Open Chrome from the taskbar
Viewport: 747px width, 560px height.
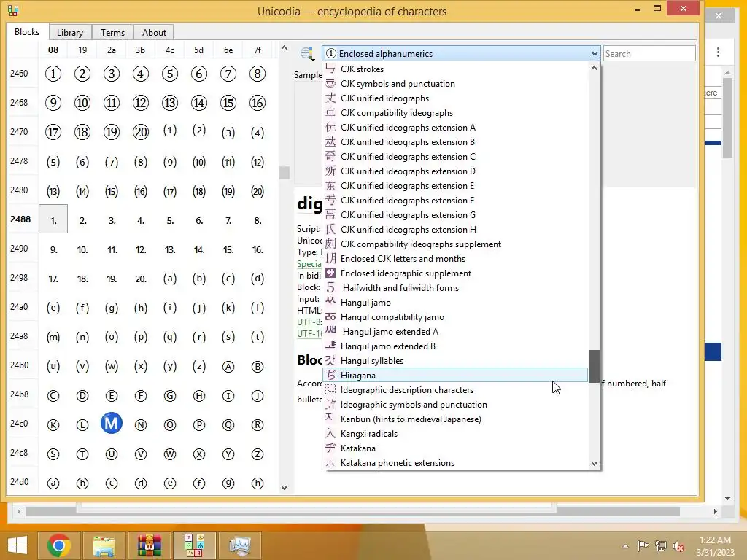pos(59,545)
